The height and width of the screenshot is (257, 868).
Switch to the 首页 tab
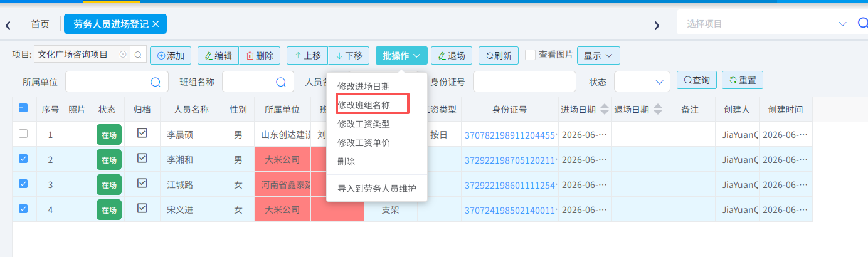[x=40, y=24]
